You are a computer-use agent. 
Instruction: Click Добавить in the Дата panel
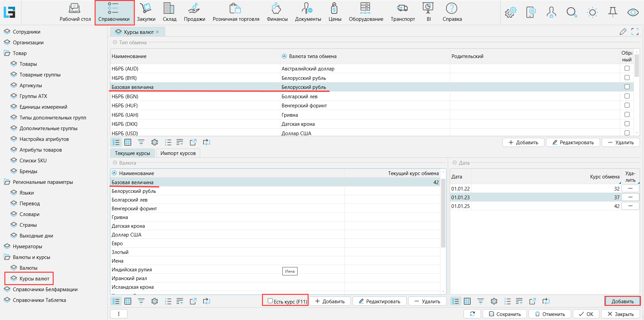tap(622, 301)
